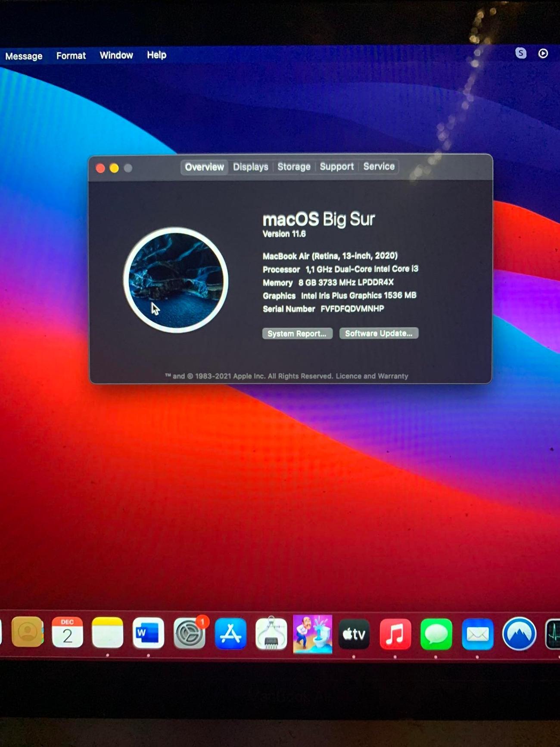Open Microsoft Word in the Dock
Viewport: 560px width, 747px height.
[x=148, y=633]
